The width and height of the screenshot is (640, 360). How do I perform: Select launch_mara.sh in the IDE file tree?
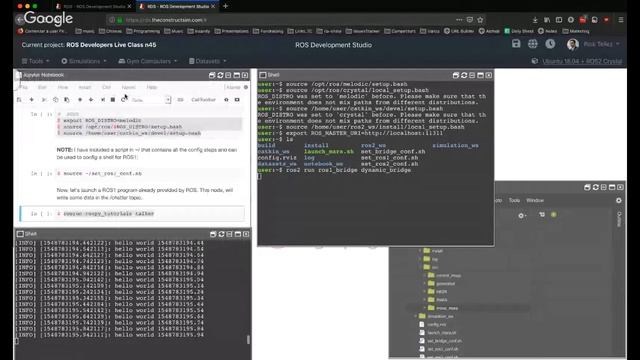pyautogui.click(x=442, y=333)
